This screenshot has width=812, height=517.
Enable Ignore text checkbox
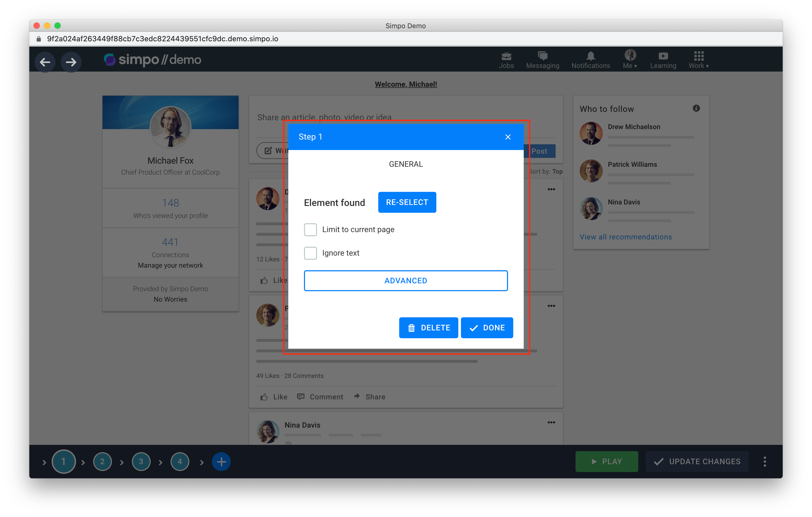pos(310,253)
